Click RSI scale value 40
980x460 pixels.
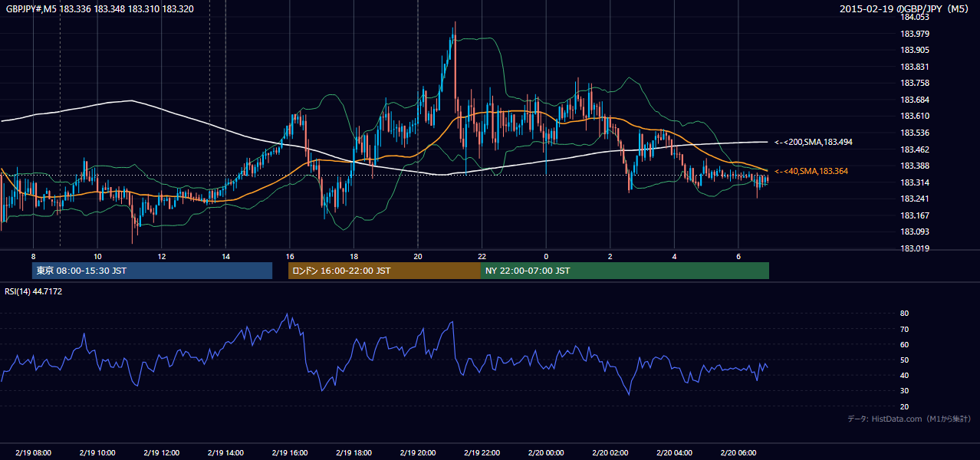904,375
